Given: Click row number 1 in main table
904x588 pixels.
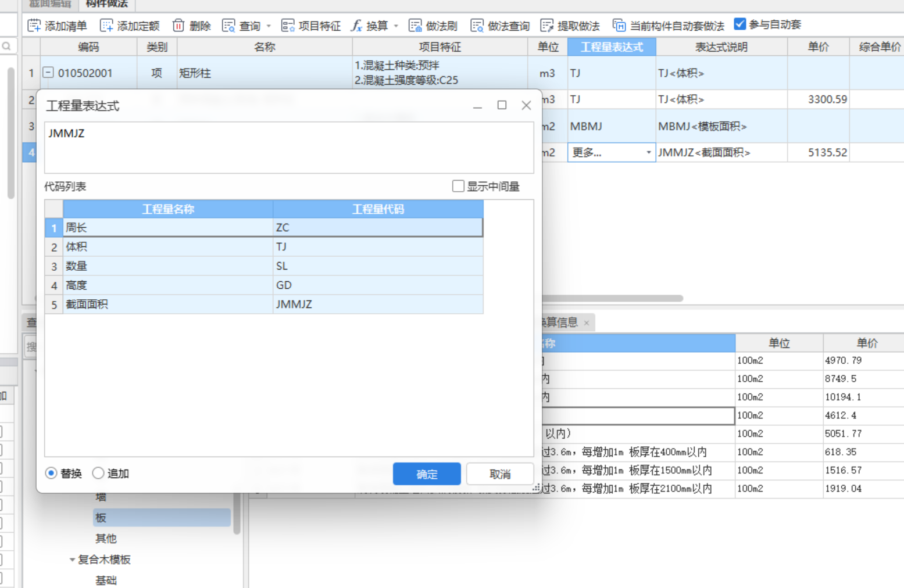Looking at the screenshot, I should (31, 73).
